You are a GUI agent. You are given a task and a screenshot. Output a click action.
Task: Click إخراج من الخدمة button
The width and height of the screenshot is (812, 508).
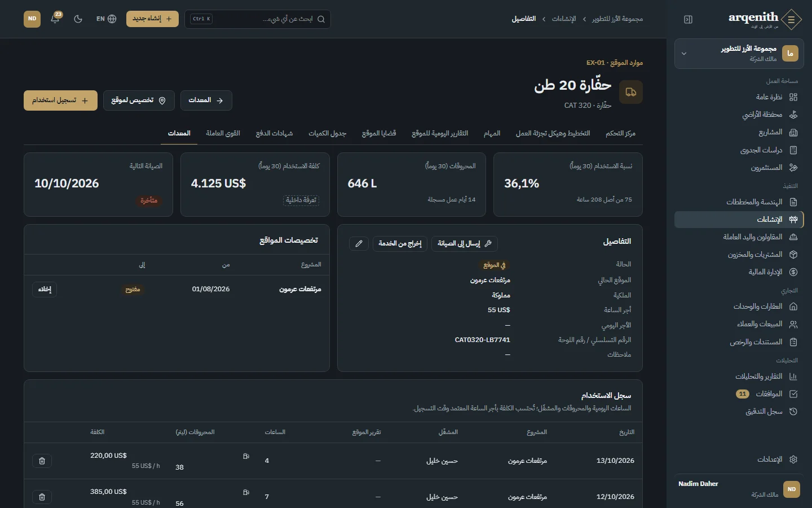(400, 244)
